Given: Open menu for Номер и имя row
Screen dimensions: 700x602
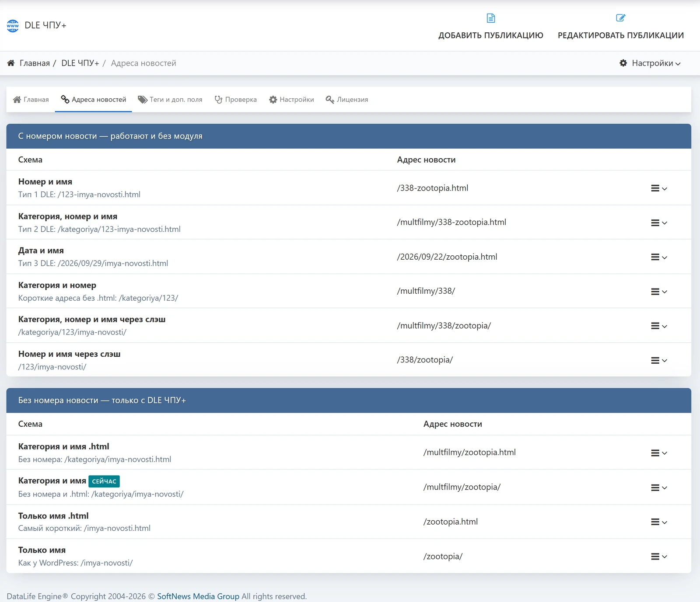Looking at the screenshot, I should point(659,188).
